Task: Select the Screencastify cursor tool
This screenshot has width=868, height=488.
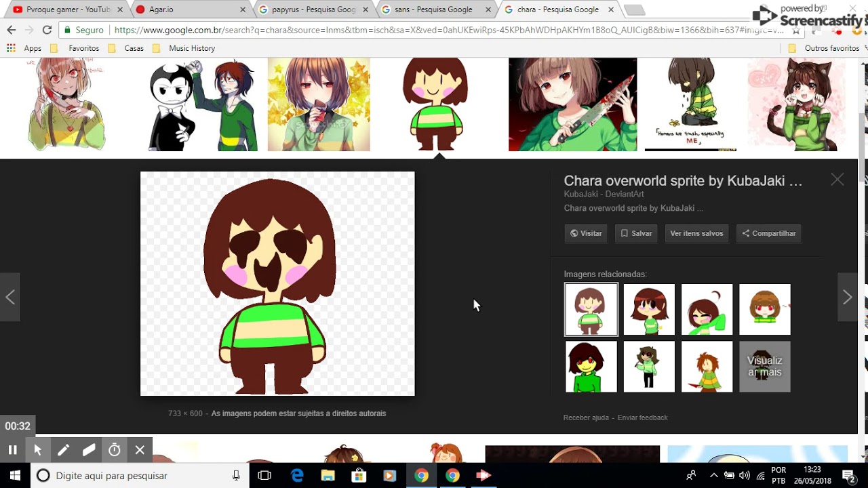Action: [x=38, y=449]
